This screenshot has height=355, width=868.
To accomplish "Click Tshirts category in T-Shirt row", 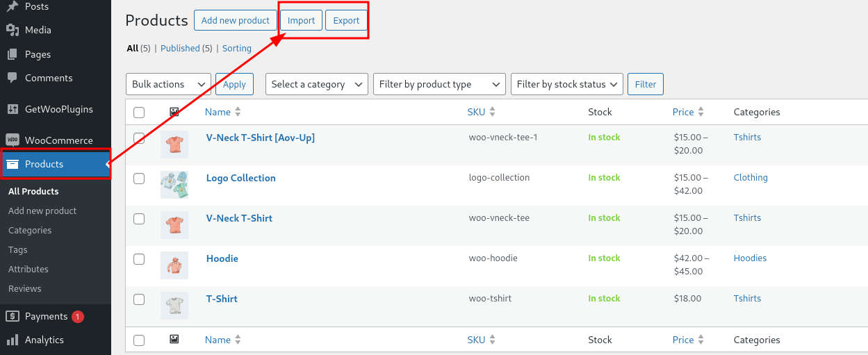I will point(747,298).
